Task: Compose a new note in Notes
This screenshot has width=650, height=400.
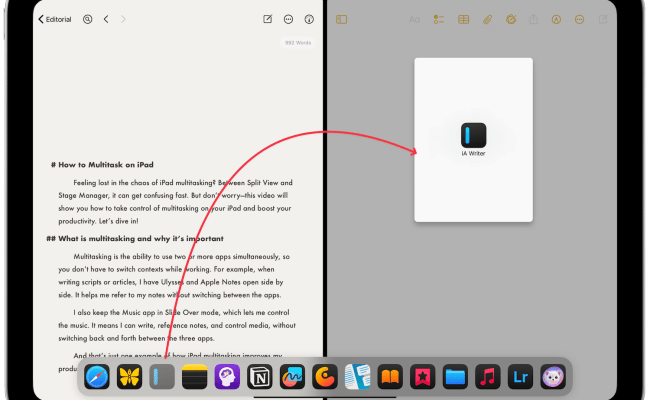Action: 603,19
